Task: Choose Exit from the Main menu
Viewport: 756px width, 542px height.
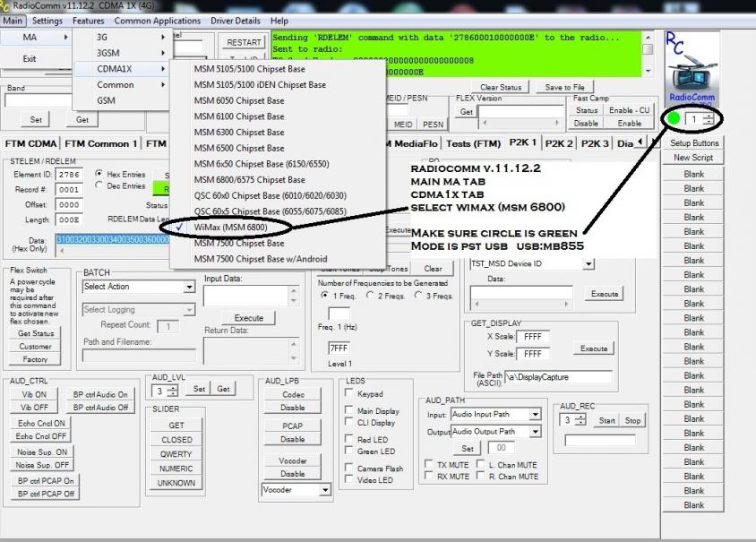Action: click(x=30, y=59)
